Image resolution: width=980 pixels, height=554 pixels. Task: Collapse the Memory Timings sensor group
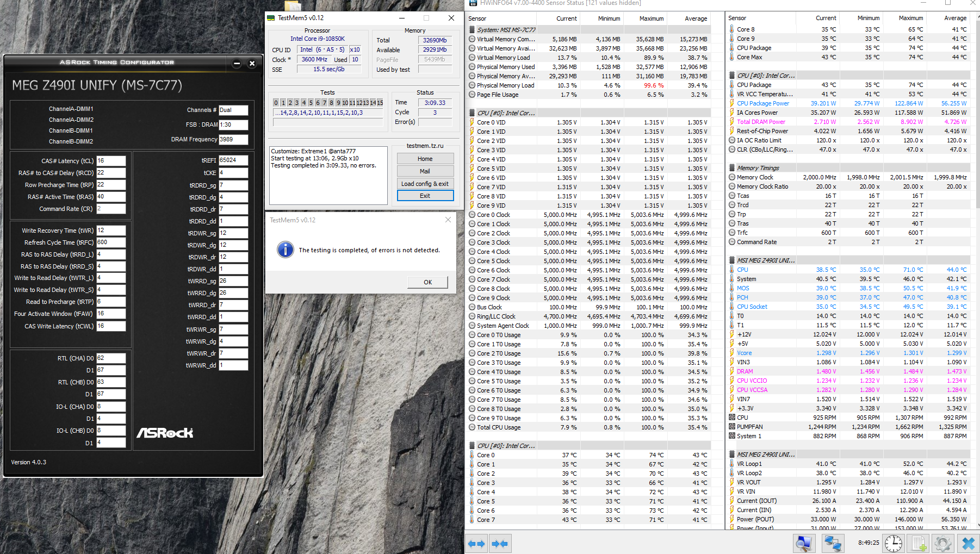pyautogui.click(x=758, y=168)
